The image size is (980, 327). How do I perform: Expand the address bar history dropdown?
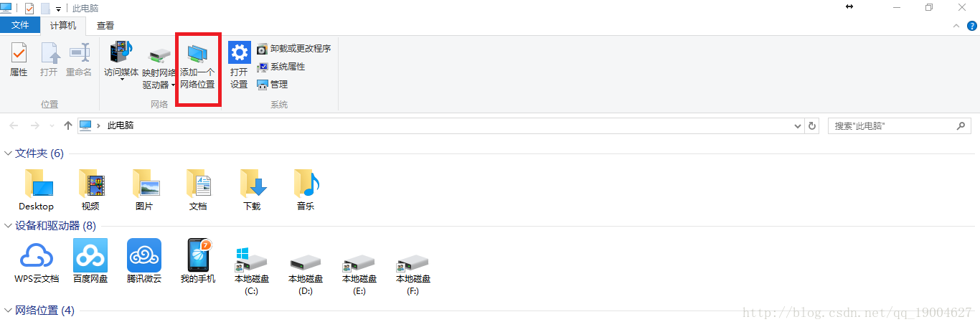(798, 125)
